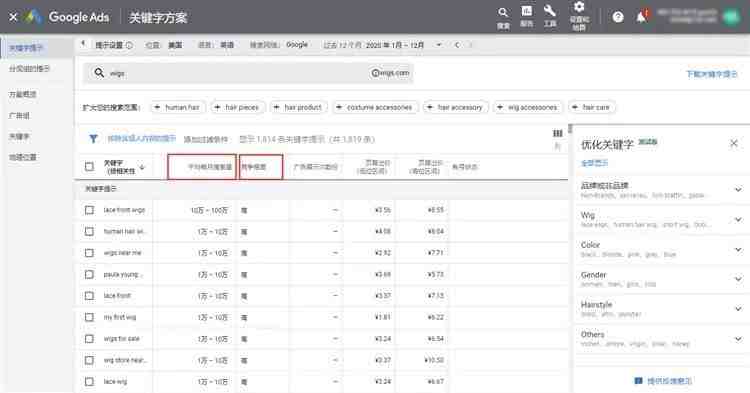This screenshot has height=393, width=750.
Task: Open the third left sidebar menu item
Action: coord(22,94)
